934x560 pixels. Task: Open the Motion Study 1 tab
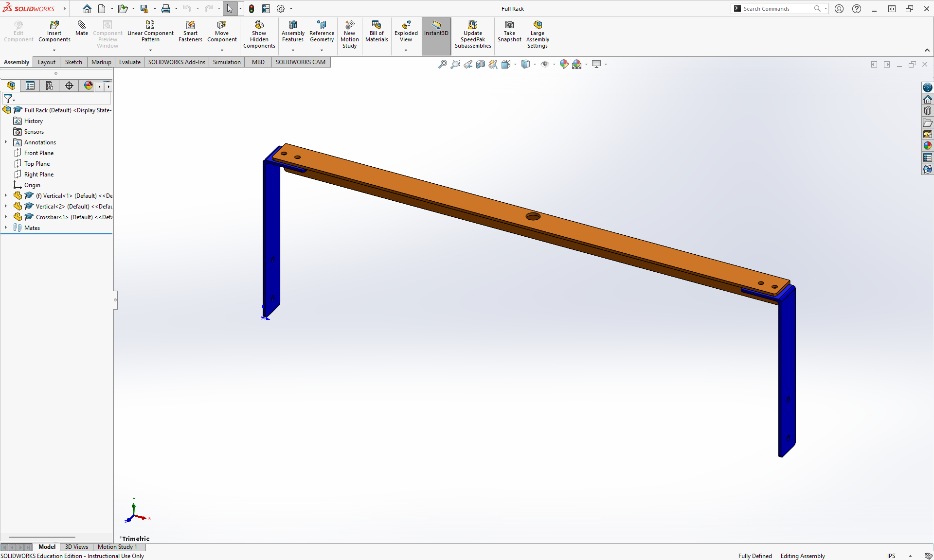(x=117, y=547)
